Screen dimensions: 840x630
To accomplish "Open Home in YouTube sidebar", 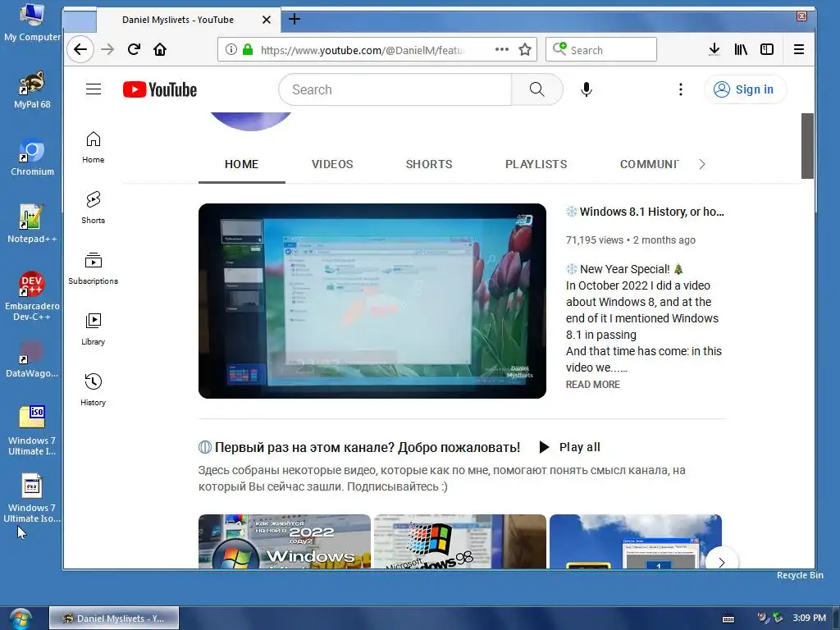I will tap(94, 148).
